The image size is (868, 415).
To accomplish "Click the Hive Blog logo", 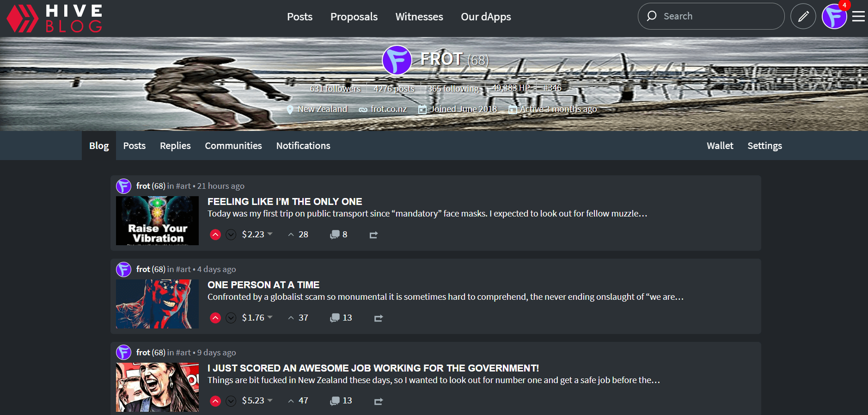I will click(55, 19).
